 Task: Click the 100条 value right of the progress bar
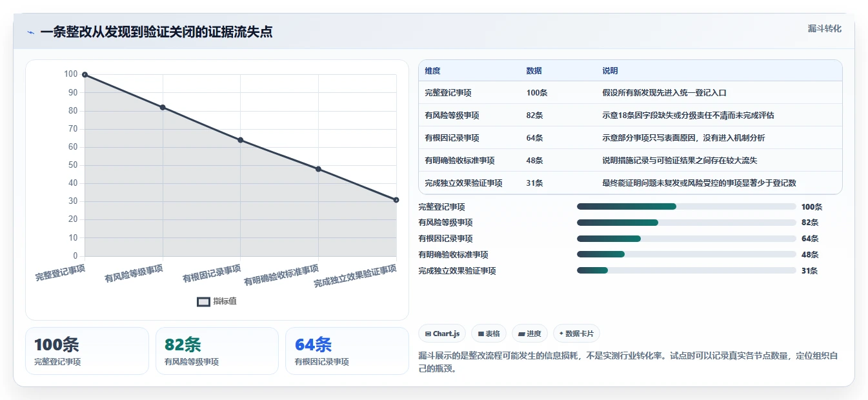tap(812, 207)
